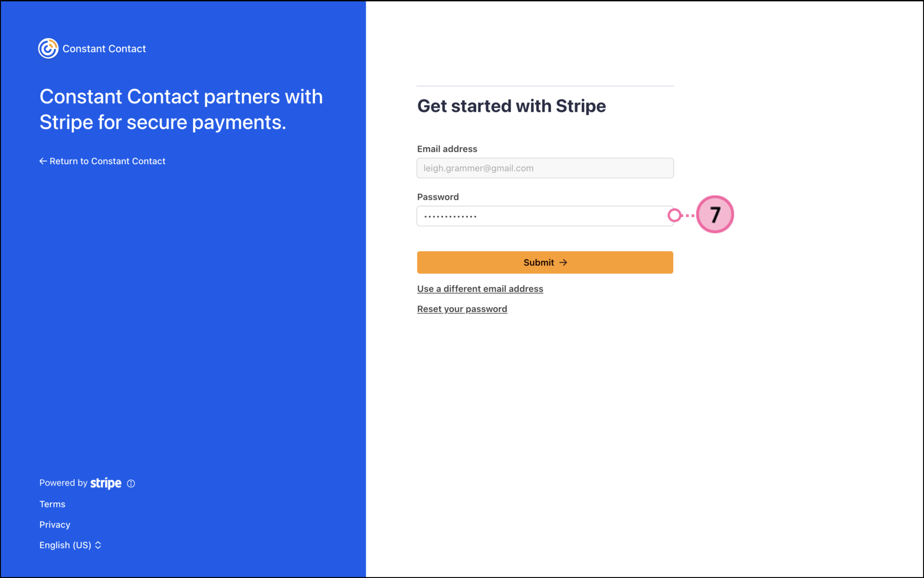Open the Terms link
The image size is (924, 578).
pyautogui.click(x=52, y=504)
